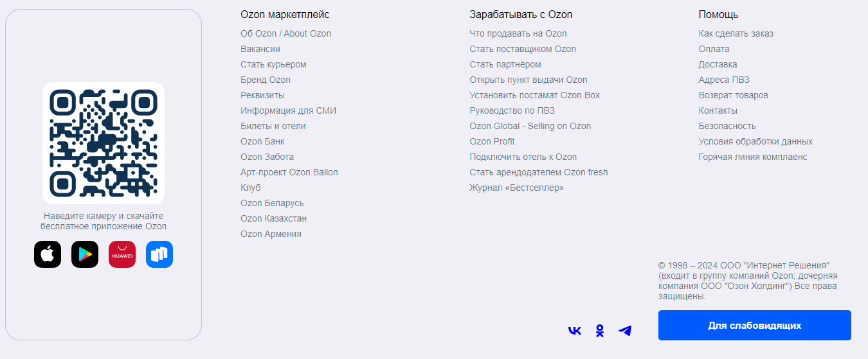This screenshot has height=359, width=868.
Task: Open the Google Play store icon
Action: coord(85,254)
